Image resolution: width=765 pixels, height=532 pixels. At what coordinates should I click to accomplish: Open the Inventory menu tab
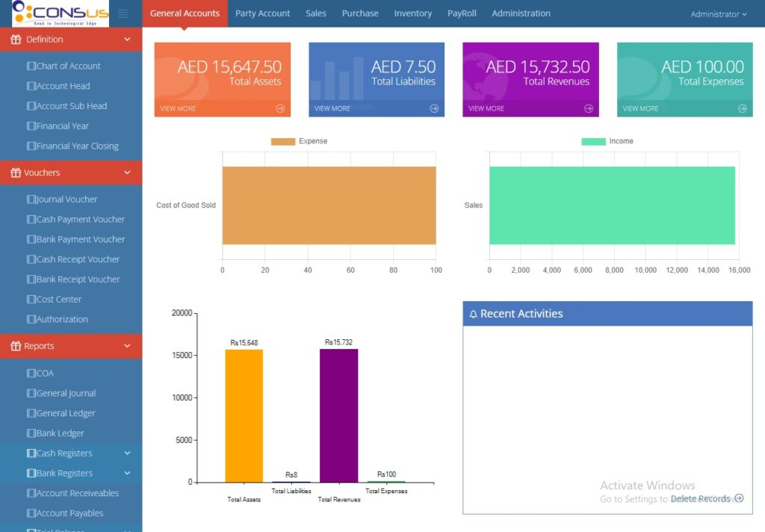click(x=412, y=13)
